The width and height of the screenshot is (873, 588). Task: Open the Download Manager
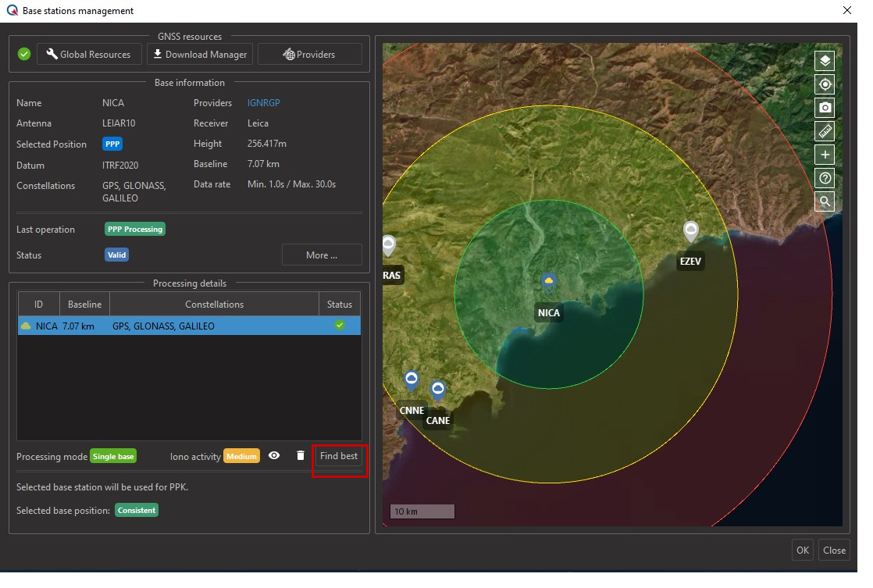[200, 55]
